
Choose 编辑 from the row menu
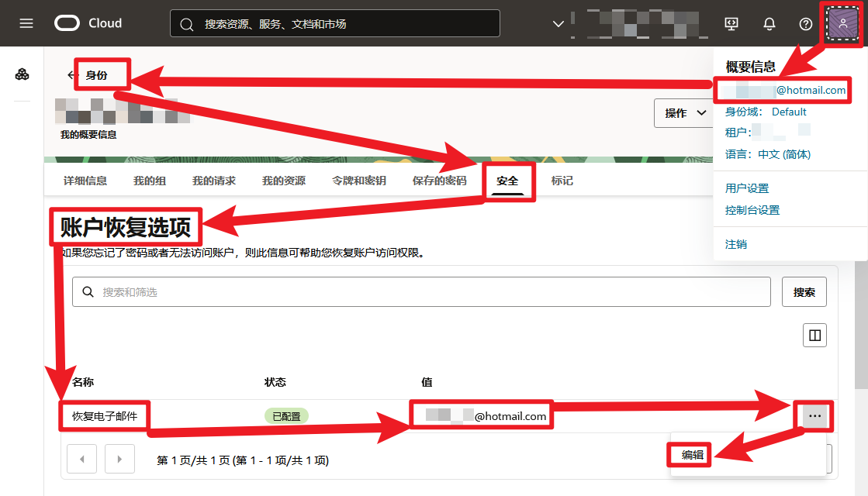point(693,454)
